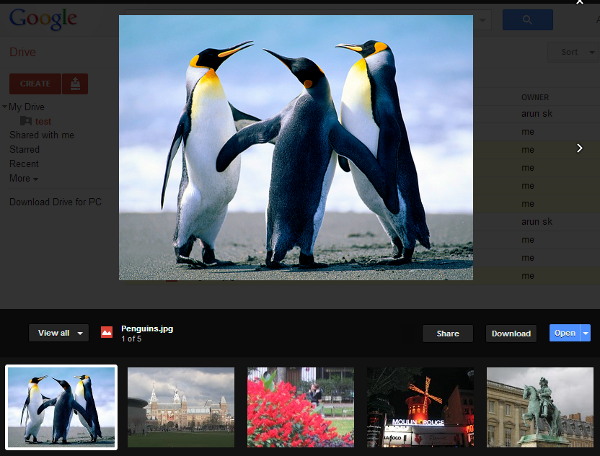
Task: Click the red CREATE button
Action: tap(35, 84)
